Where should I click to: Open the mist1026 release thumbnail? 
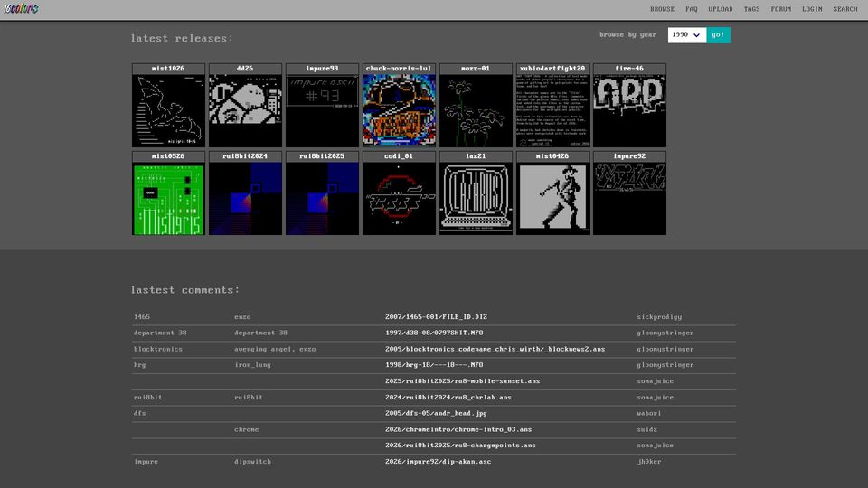click(168, 105)
